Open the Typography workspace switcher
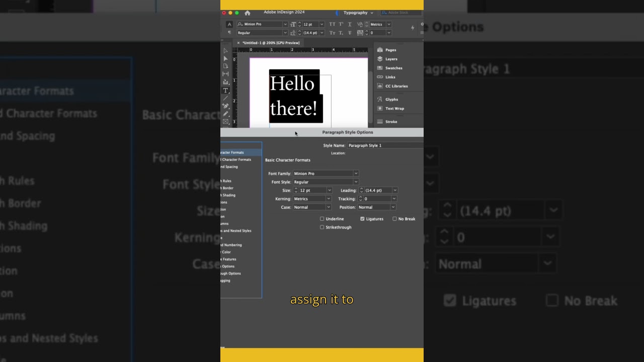Image resolution: width=644 pixels, height=362 pixels. (358, 13)
